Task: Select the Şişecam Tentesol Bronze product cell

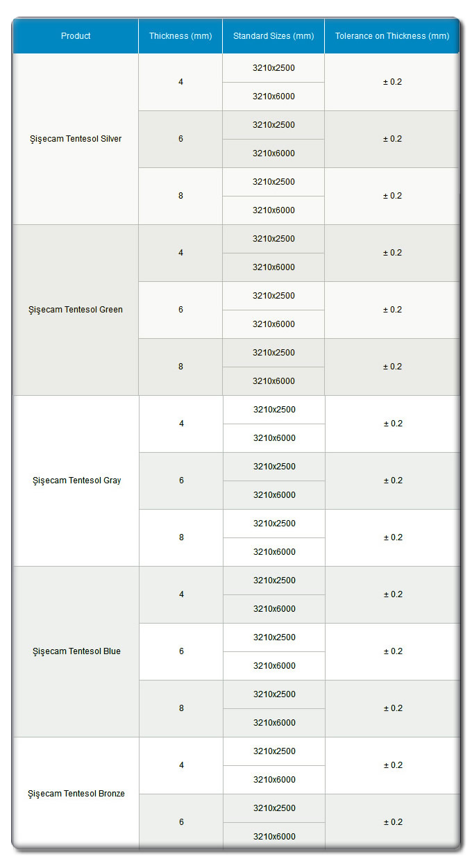Action: point(76,794)
